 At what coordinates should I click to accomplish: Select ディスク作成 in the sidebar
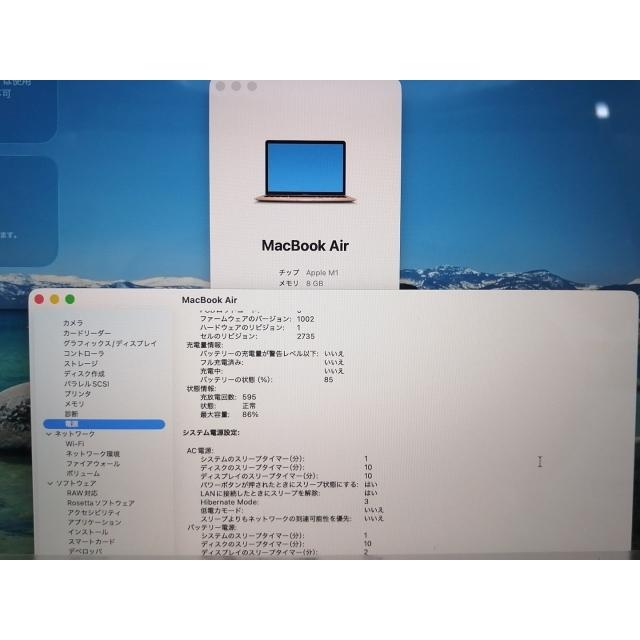click(84, 373)
